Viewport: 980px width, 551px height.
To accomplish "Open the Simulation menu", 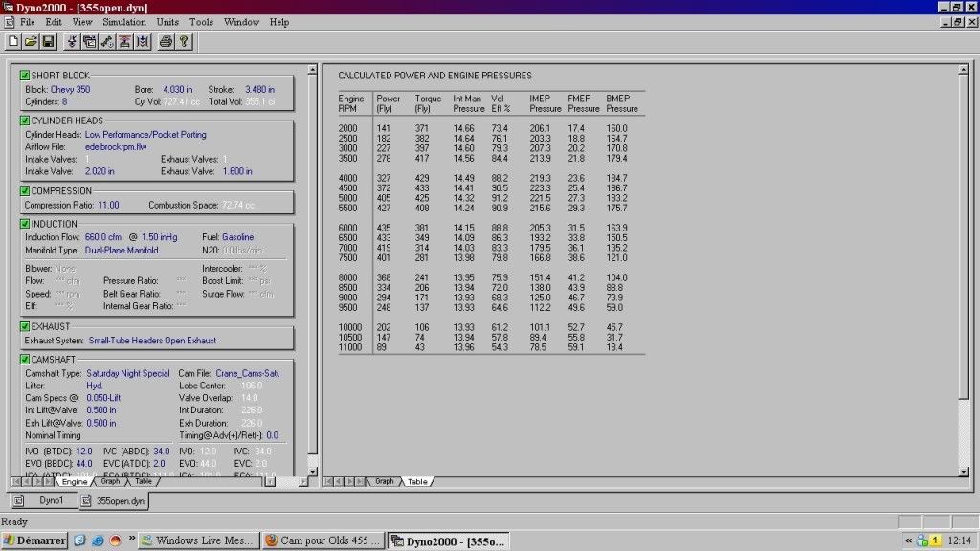I will coord(123,22).
